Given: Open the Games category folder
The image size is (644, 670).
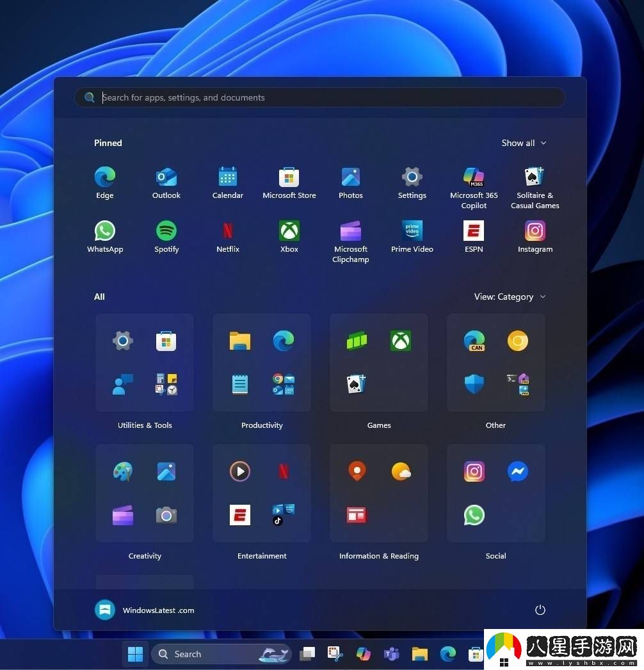Looking at the screenshot, I should click(378, 363).
